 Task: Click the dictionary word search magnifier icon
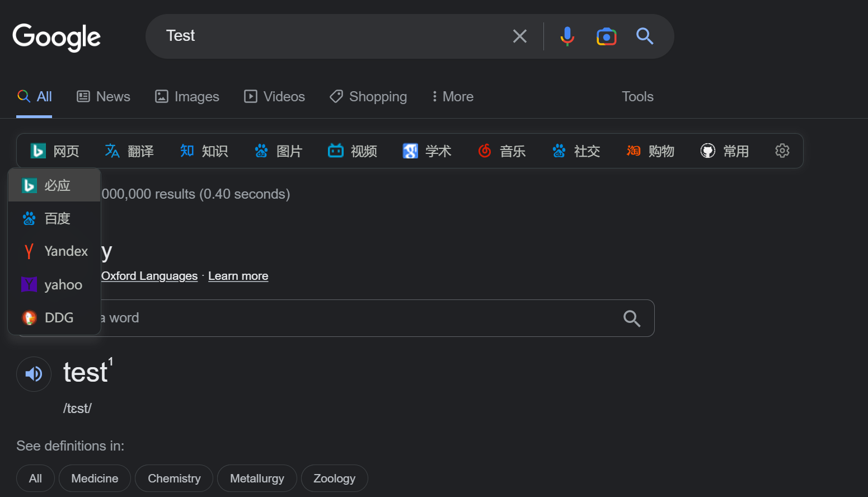click(632, 318)
